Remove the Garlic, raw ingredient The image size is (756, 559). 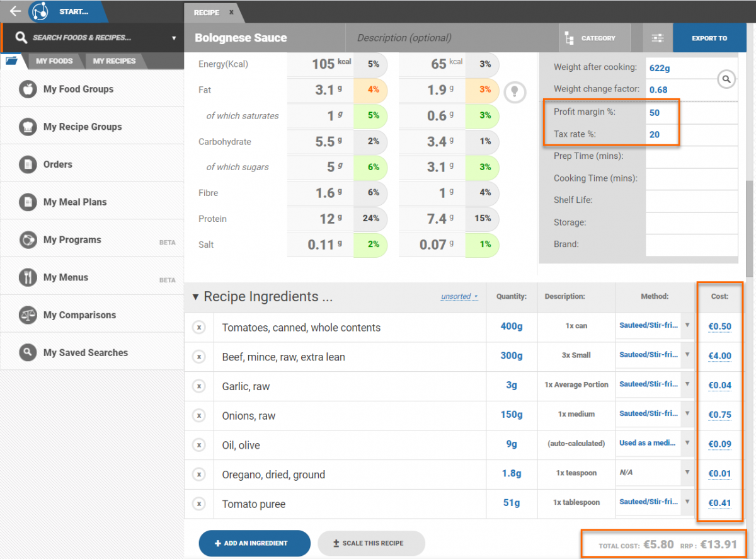coord(198,386)
